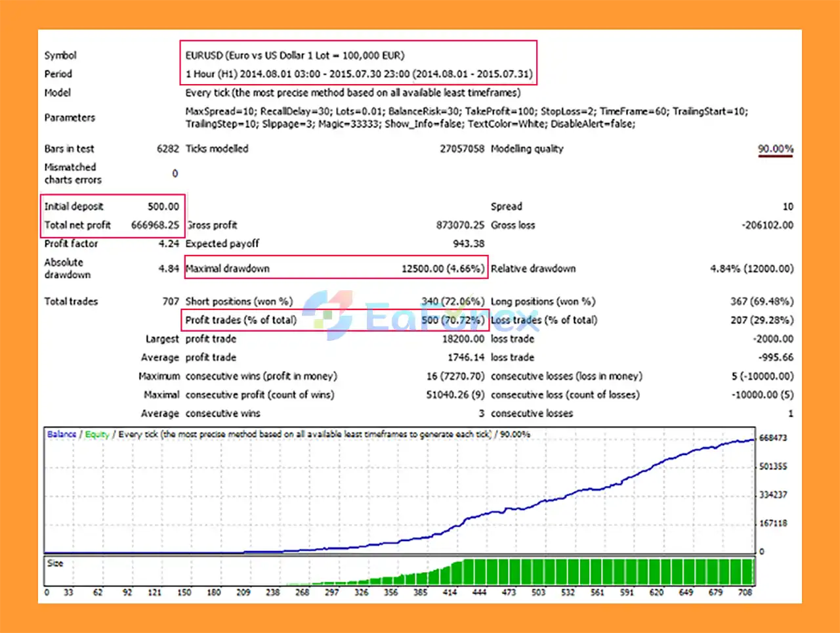Click the Balance legend label on chart
This screenshot has width=840, height=633.
coord(62,434)
